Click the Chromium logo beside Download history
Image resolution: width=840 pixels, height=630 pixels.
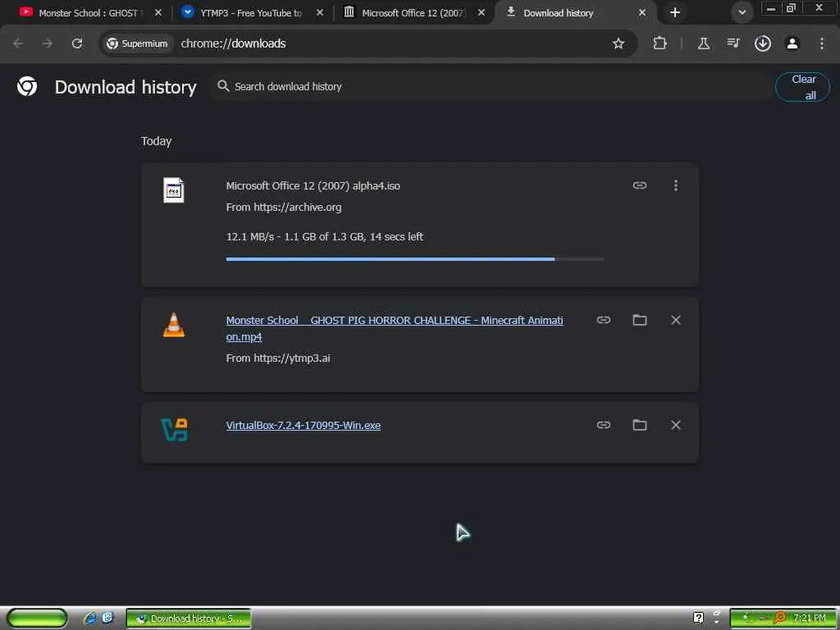coord(27,86)
